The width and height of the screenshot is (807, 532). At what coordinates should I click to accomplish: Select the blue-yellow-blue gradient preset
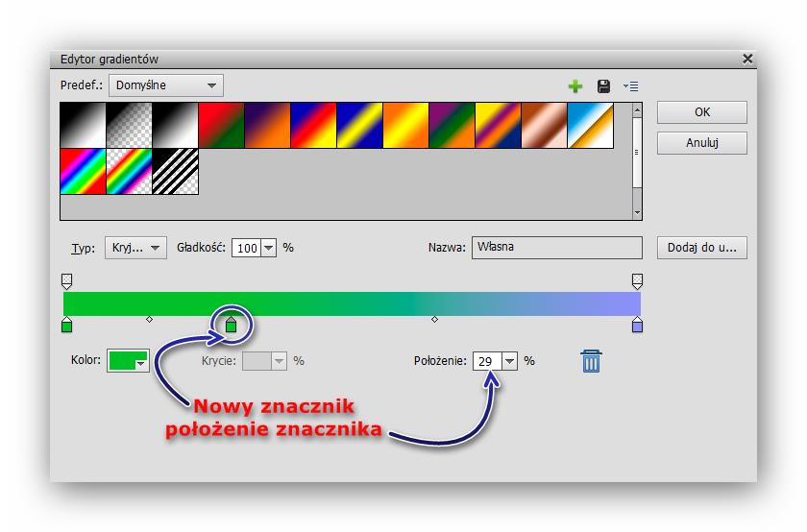coord(359,126)
